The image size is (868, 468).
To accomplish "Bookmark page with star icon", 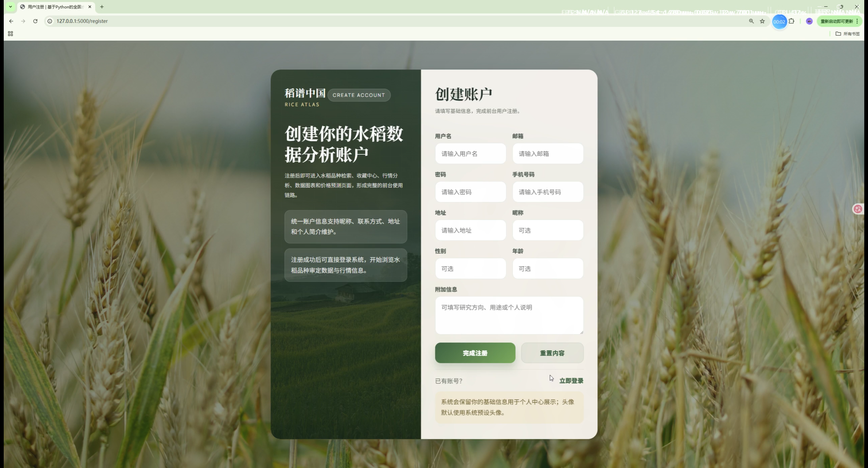I will (x=762, y=21).
